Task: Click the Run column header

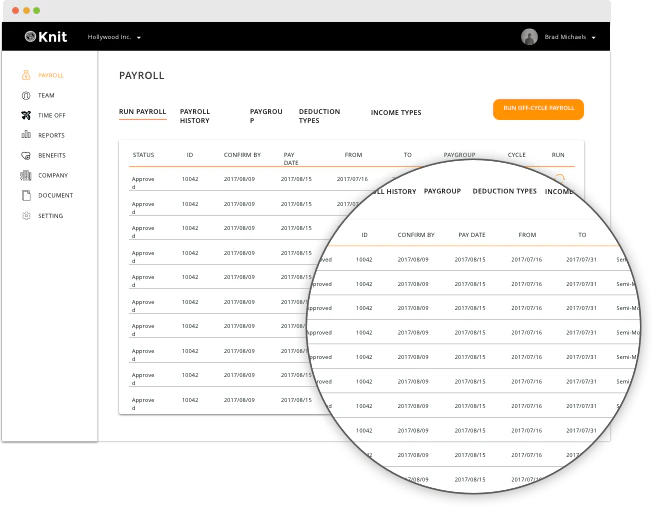Action: pyautogui.click(x=558, y=155)
